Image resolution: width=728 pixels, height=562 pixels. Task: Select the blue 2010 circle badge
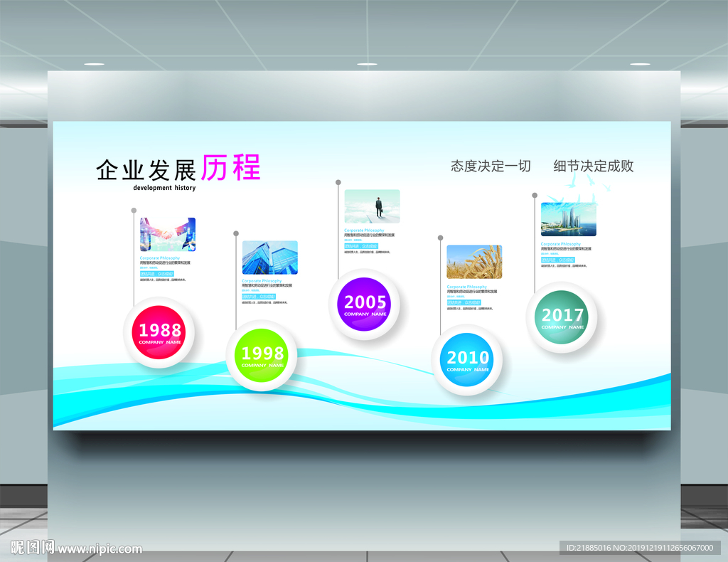click(467, 360)
